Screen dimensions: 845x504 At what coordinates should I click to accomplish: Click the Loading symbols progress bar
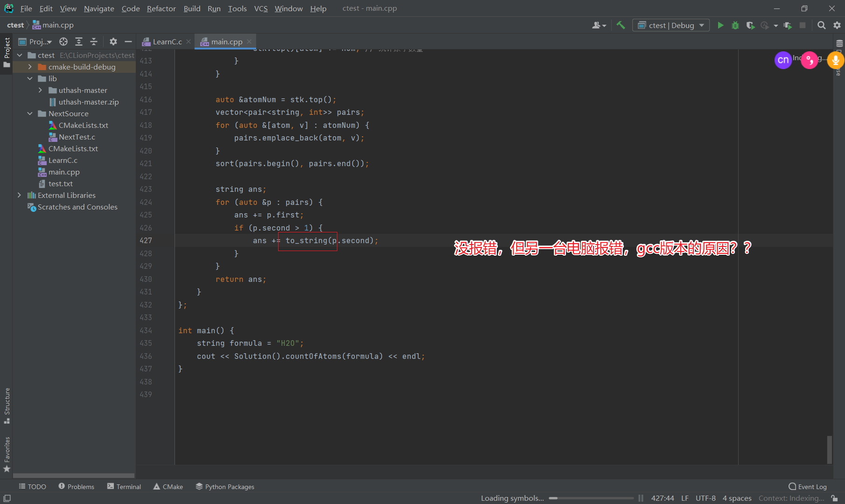point(591,498)
